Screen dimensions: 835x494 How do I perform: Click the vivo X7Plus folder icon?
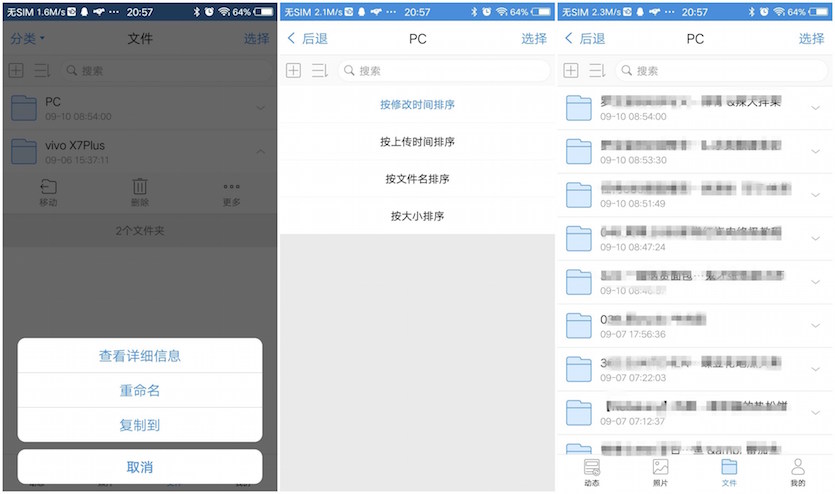pyautogui.click(x=25, y=151)
